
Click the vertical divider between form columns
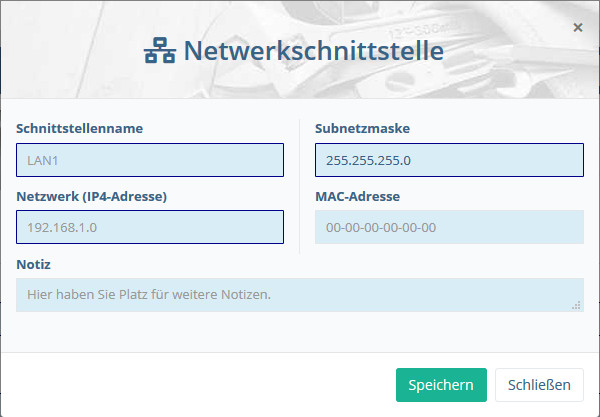pos(299,187)
